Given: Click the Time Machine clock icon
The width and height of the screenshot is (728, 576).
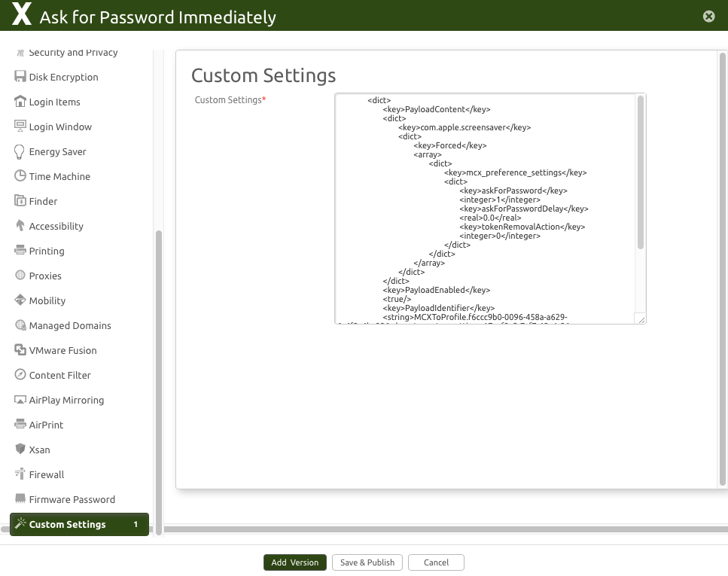Looking at the screenshot, I should pos(20,175).
